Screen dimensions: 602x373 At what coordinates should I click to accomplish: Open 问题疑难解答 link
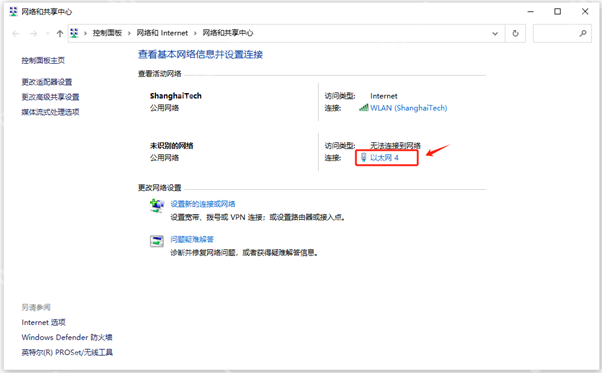point(192,240)
